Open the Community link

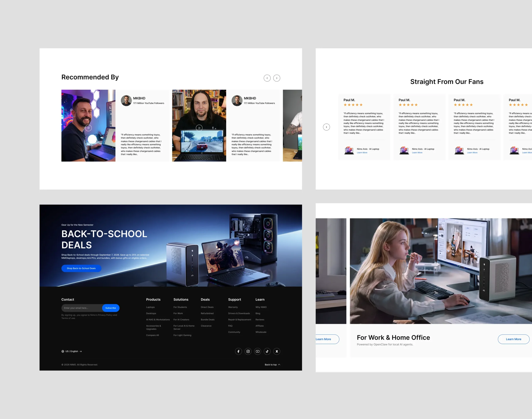[x=234, y=332]
